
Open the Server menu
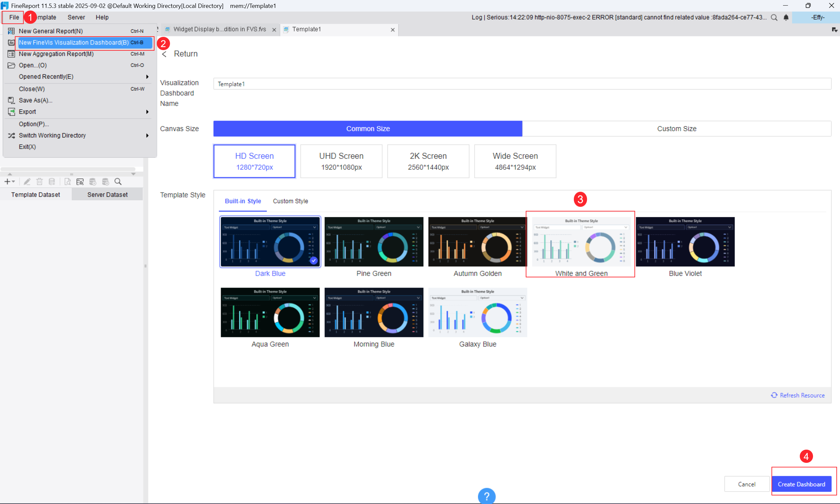76,17
